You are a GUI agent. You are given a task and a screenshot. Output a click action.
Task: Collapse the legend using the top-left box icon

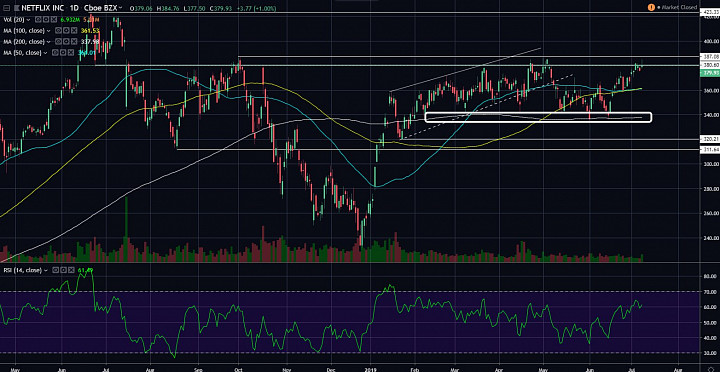tap(6, 8)
